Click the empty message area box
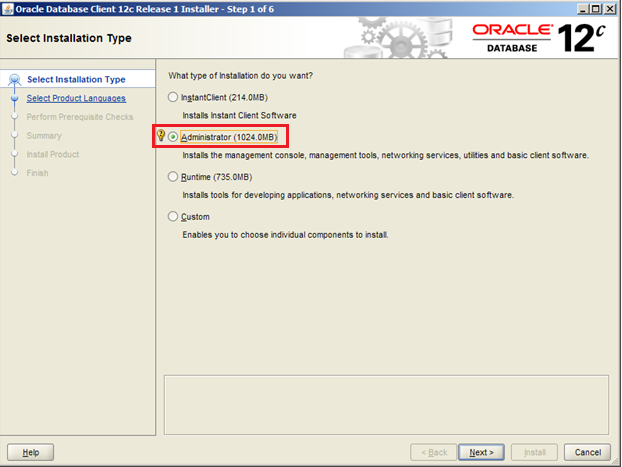Screen dimensions: 622x467 tap(386, 405)
